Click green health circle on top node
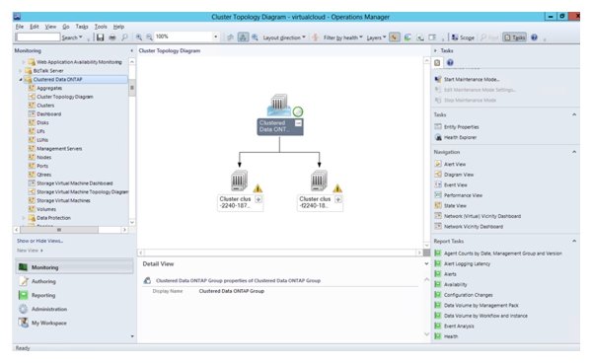The image size is (593, 364). point(298,111)
